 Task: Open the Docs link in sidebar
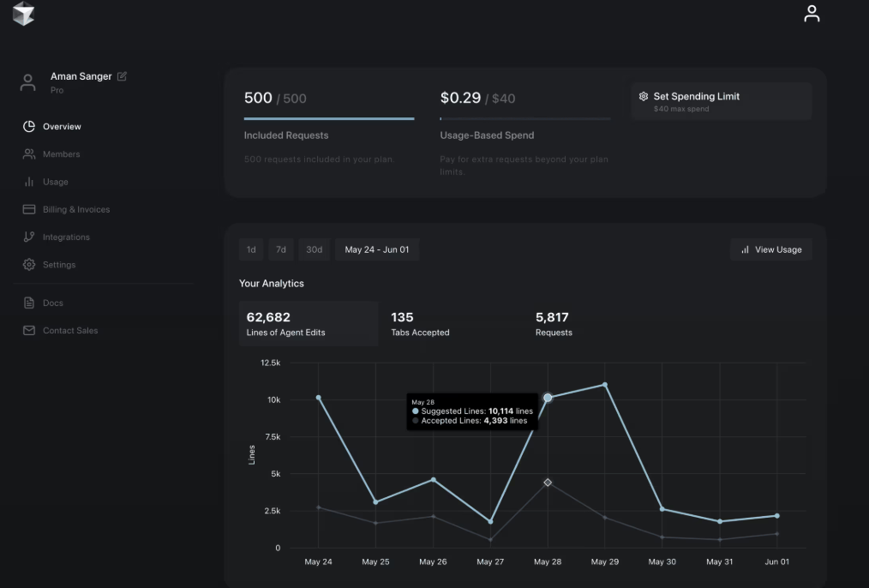coord(52,303)
